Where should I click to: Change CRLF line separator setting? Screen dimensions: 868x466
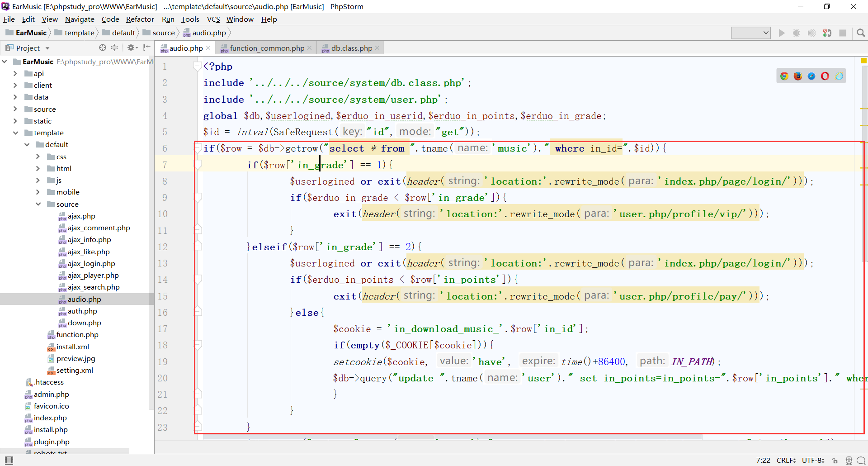pos(786,461)
